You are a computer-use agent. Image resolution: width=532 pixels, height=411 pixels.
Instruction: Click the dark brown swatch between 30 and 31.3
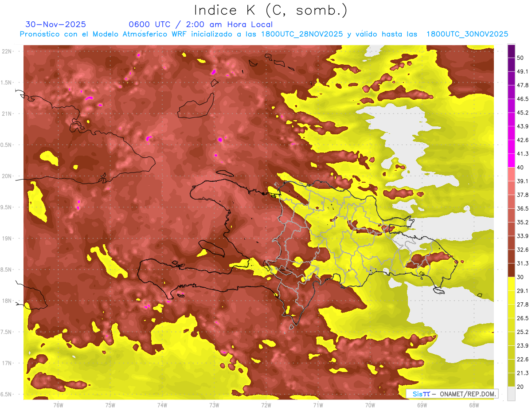pyautogui.click(x=511, y=270)
